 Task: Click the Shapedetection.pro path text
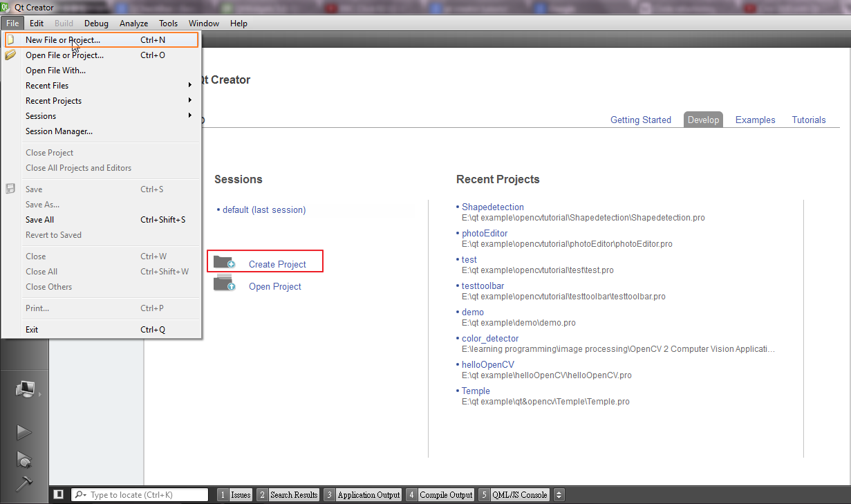coord(583,218)
